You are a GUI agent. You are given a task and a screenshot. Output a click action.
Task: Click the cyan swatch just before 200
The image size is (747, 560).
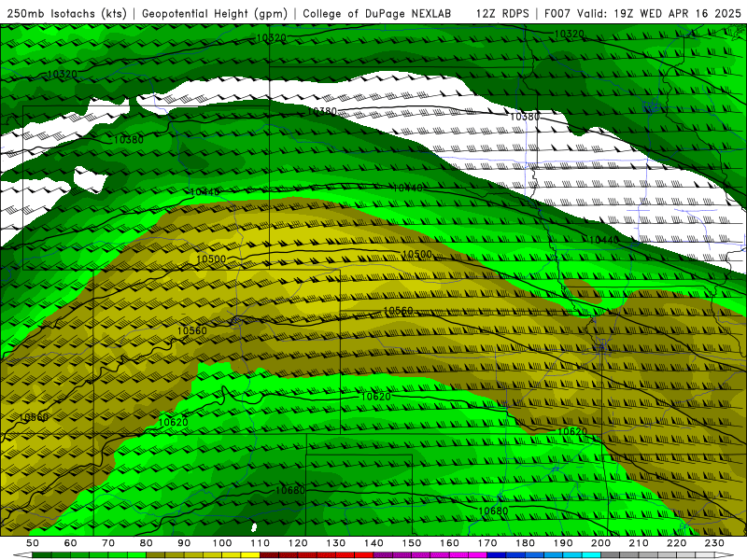coord(591,555)
